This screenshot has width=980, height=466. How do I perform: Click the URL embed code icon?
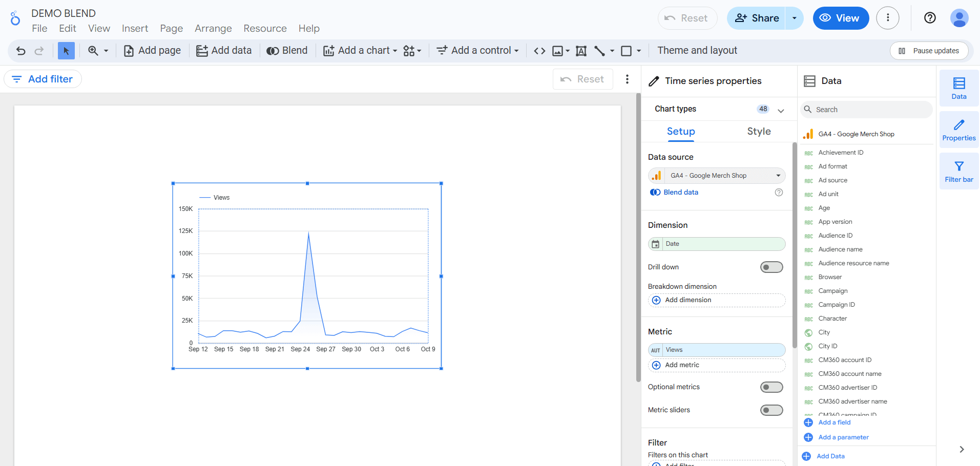click(539, 51)
